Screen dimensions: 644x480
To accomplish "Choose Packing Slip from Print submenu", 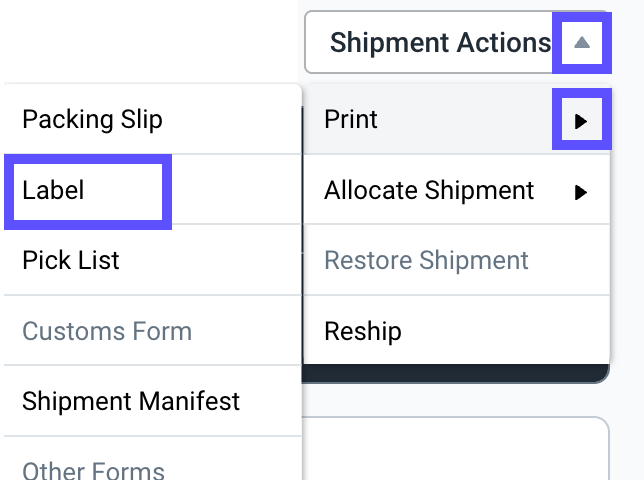I will click(92, 120).
